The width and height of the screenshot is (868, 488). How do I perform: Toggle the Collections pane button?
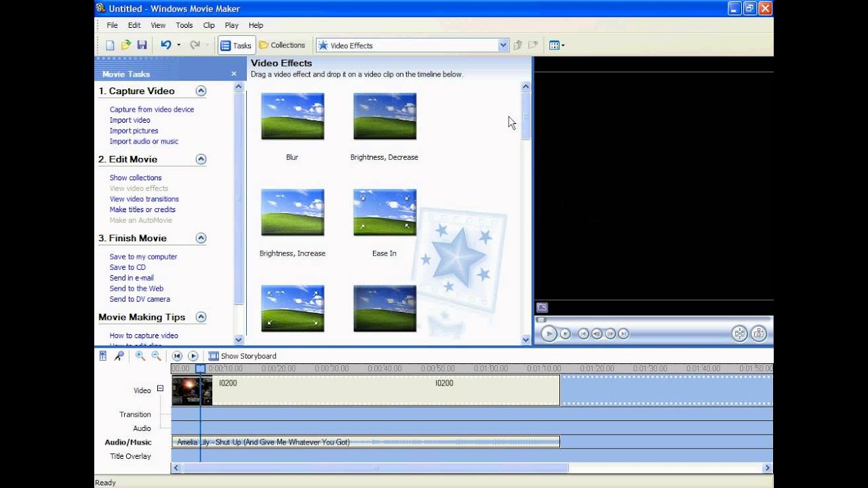[281, 45]
